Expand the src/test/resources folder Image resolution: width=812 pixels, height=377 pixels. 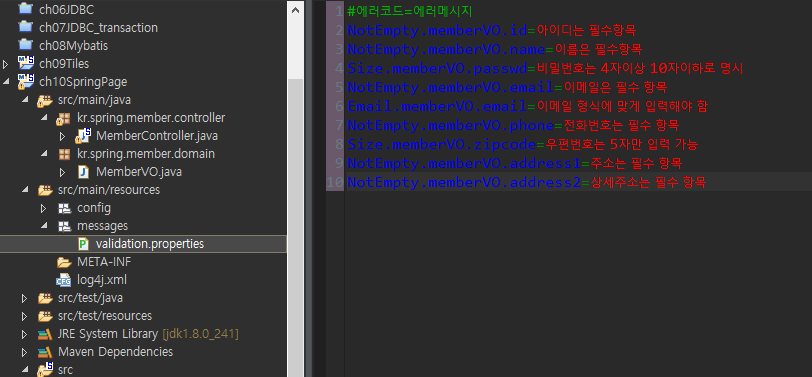24,316
